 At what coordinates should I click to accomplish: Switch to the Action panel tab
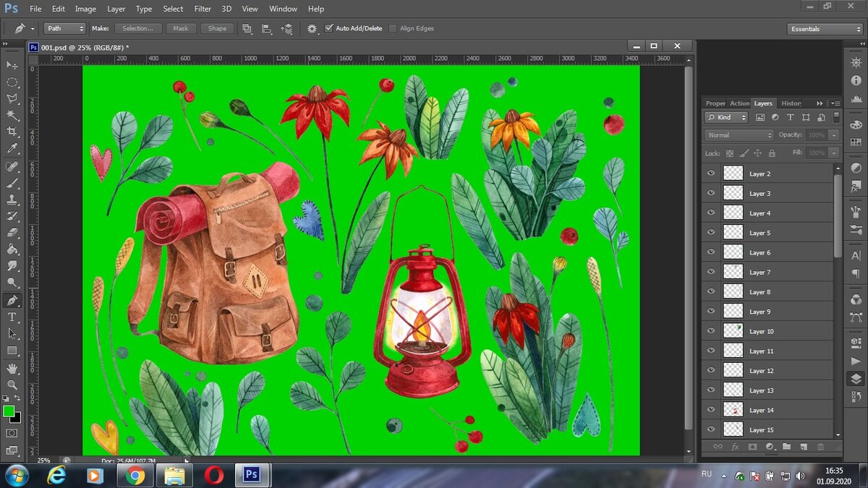pyautogui.click(x=739, y=103)
